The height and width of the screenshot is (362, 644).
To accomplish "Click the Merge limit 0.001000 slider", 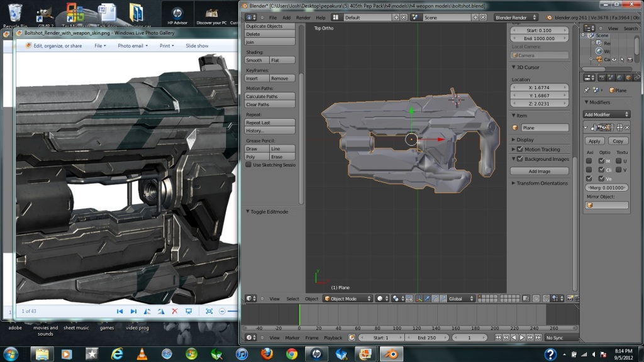I will coord(607,187).
